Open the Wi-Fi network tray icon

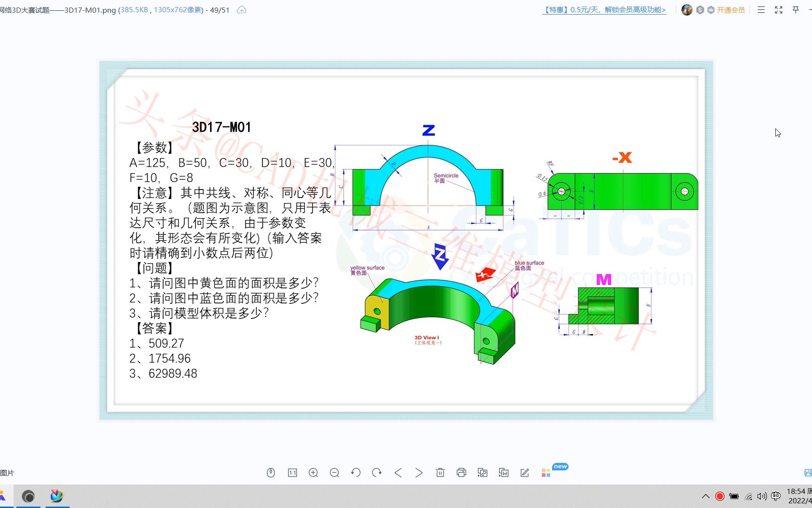pos(749,496)
